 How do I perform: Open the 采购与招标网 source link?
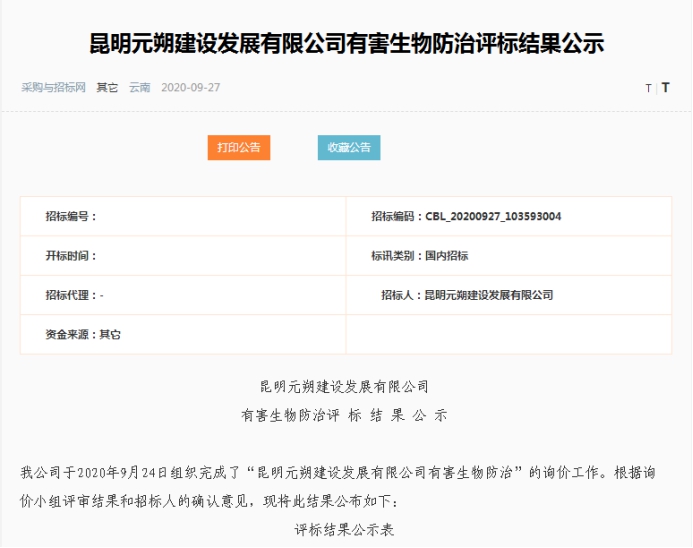[x=53, y=87]
